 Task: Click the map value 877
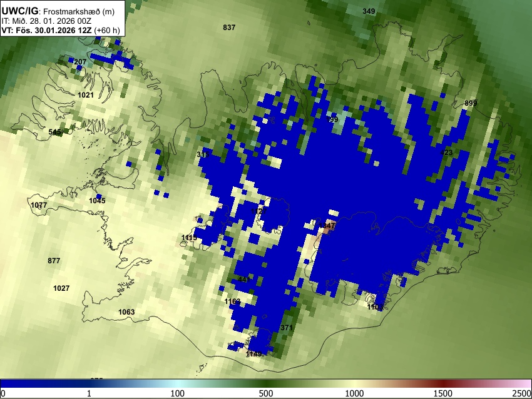point(54,261)
